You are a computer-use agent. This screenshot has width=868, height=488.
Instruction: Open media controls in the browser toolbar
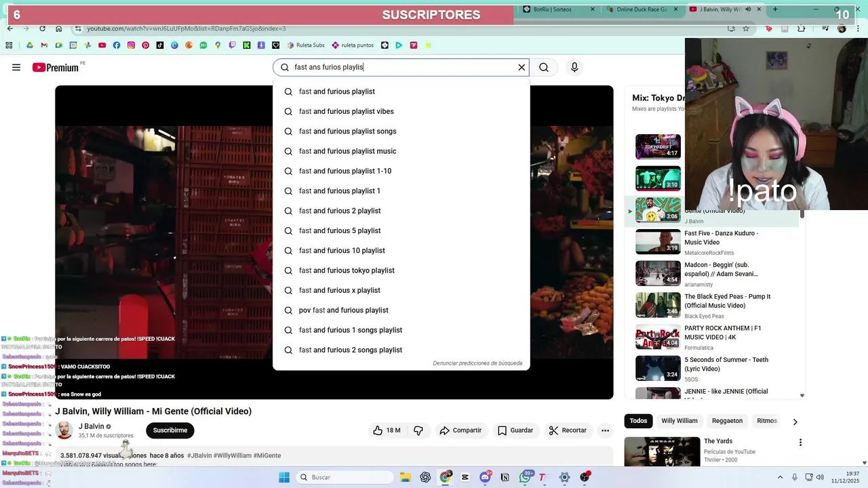[x=825, y=28]
